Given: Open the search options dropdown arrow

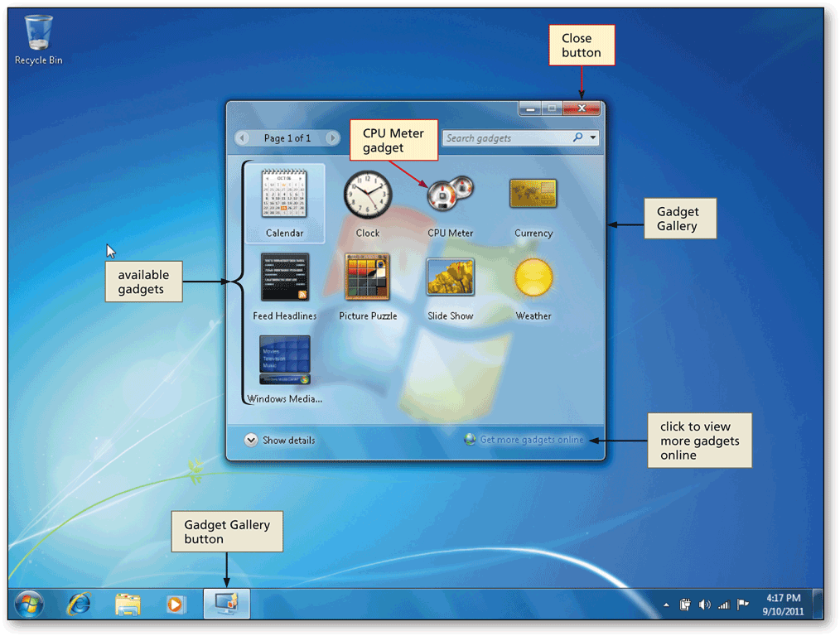Looking at the screenshot, I should point(593,137).
